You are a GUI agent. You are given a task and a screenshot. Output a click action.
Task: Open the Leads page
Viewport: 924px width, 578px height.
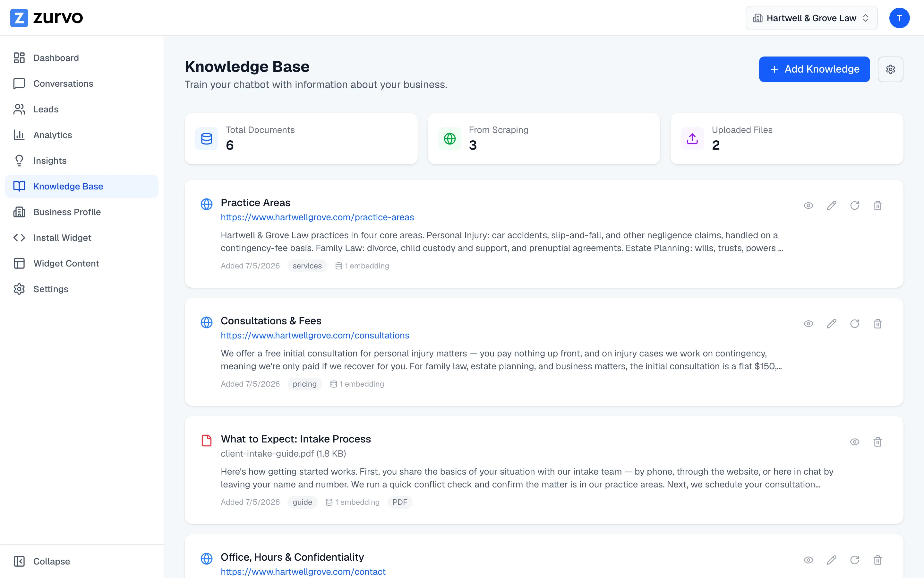click(82, 109)
